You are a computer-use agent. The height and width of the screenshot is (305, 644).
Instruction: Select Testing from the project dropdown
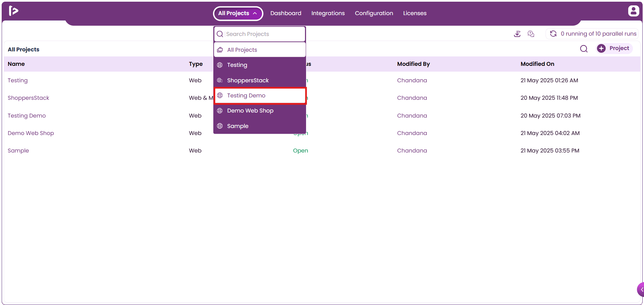tap(260, 65)
